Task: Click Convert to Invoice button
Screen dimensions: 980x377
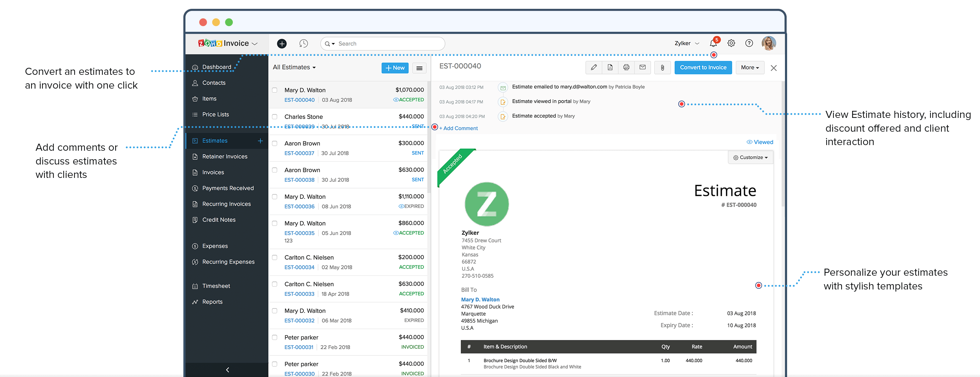Action: coord(703,68)
